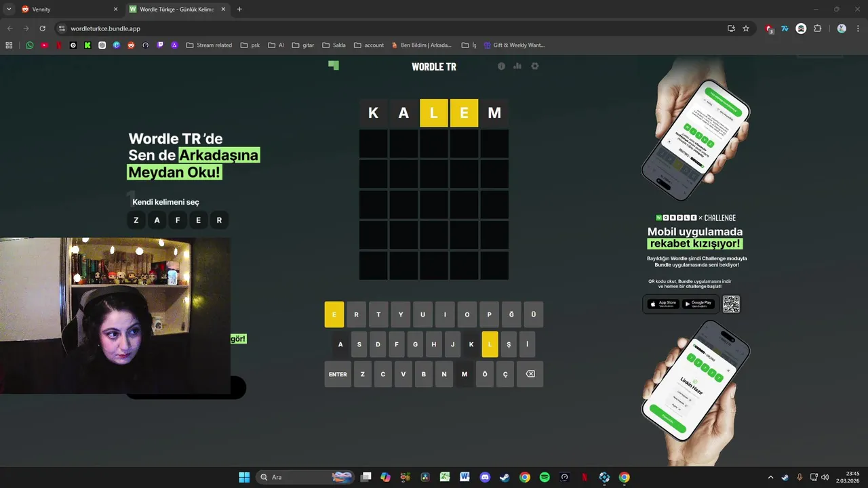Open Spotify from taskbar
868x488 pixels.
click(545, 477)
